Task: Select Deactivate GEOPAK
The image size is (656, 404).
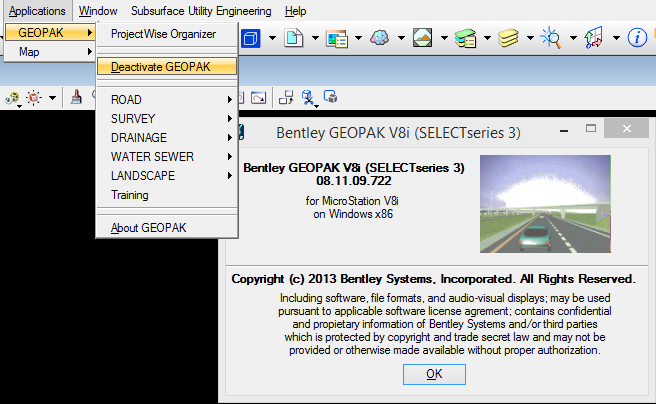Action: tap(167, 67)
